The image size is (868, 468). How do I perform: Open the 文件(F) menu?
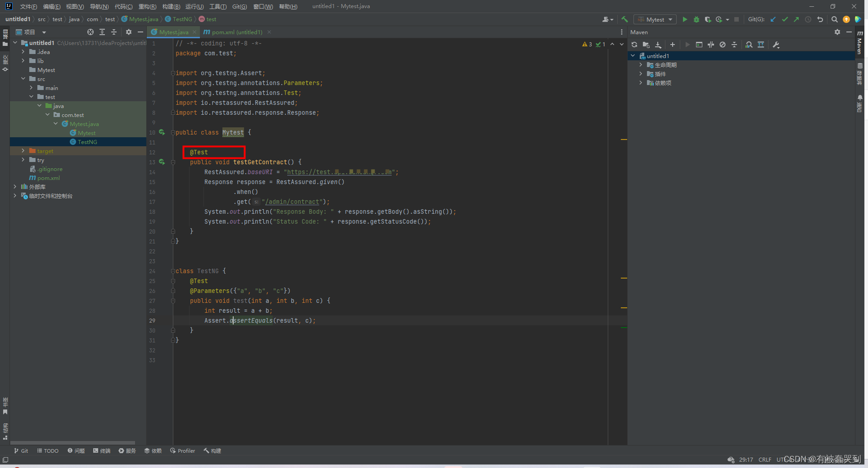point(28,6)
